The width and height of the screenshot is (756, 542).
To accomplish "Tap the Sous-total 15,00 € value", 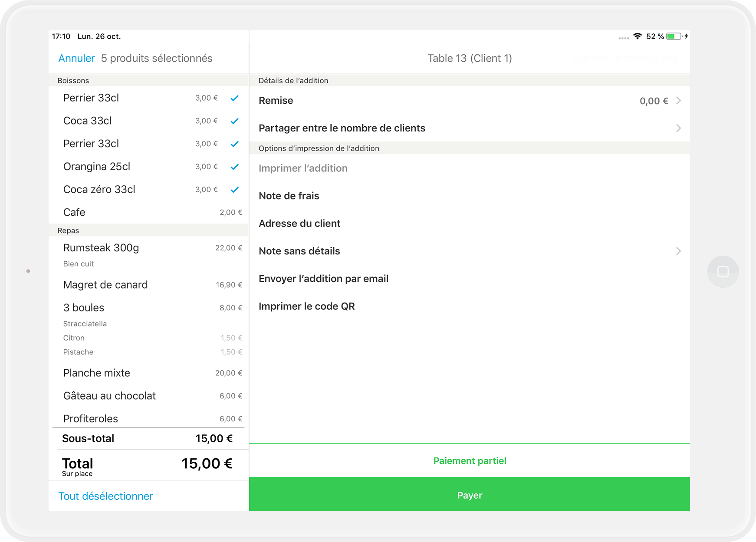I will pyautogui.click(x=214, y=439).
